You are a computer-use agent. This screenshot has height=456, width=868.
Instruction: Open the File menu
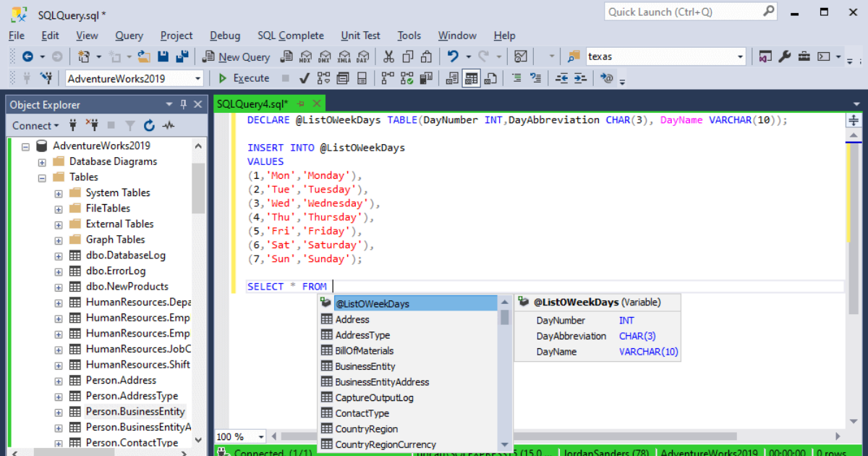pyautogui.click(x=17, y=35)
